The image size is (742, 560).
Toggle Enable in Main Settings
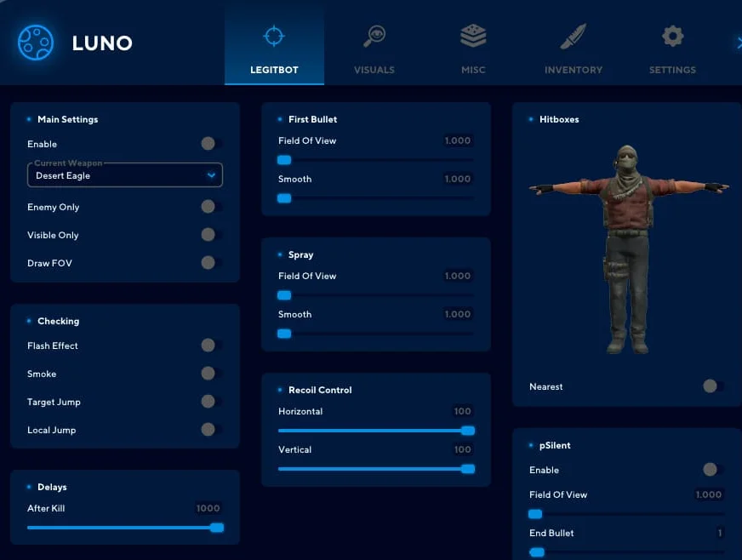(x=210, y=144)
